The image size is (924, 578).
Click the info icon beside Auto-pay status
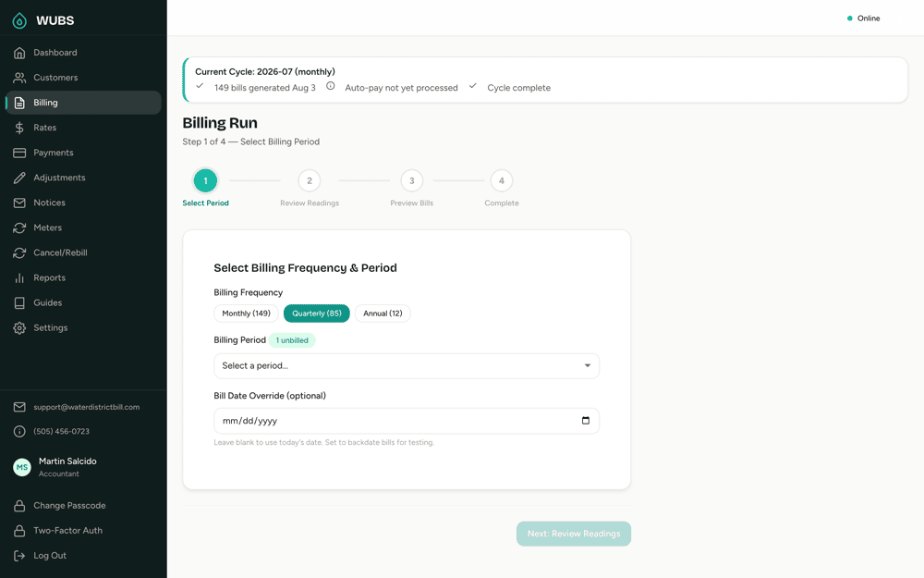click(x=331, y=86)
